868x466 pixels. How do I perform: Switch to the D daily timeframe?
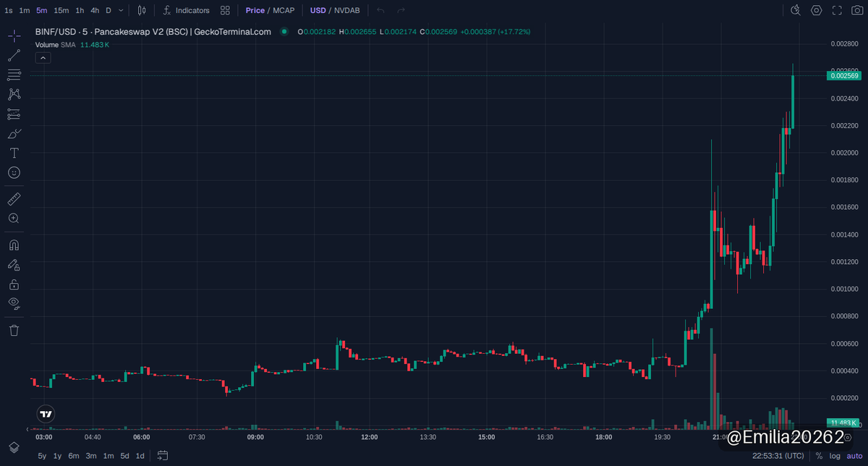[109, 10]
